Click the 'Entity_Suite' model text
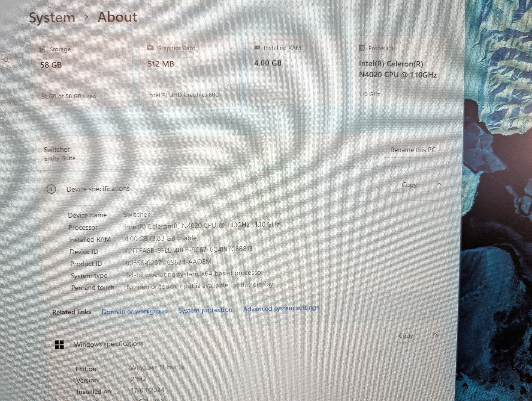 click(x=60, y=158)
